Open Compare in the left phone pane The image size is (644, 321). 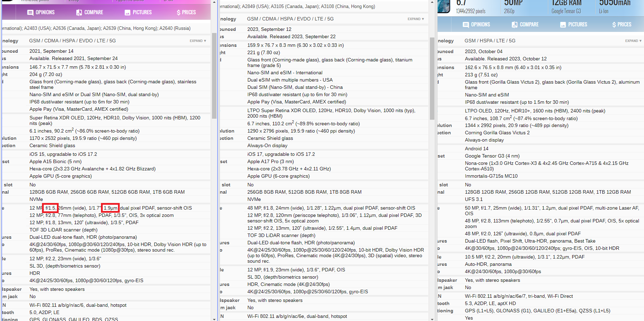coord(90,12)
